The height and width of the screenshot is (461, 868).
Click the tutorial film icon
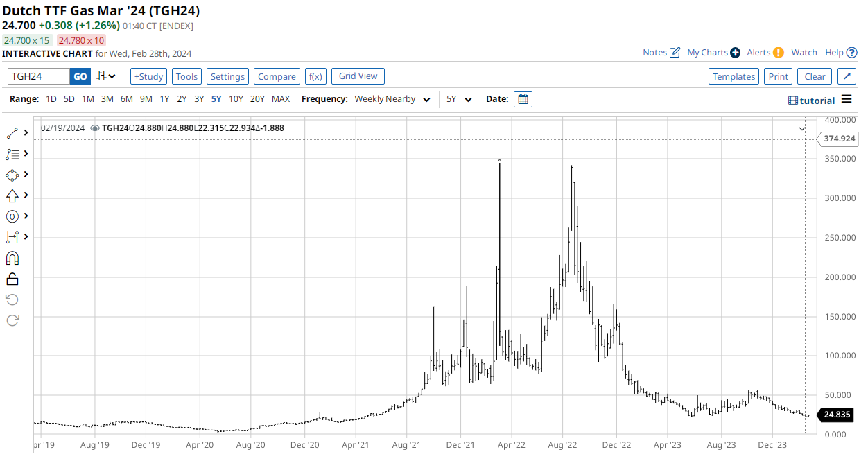click(793, 101)
